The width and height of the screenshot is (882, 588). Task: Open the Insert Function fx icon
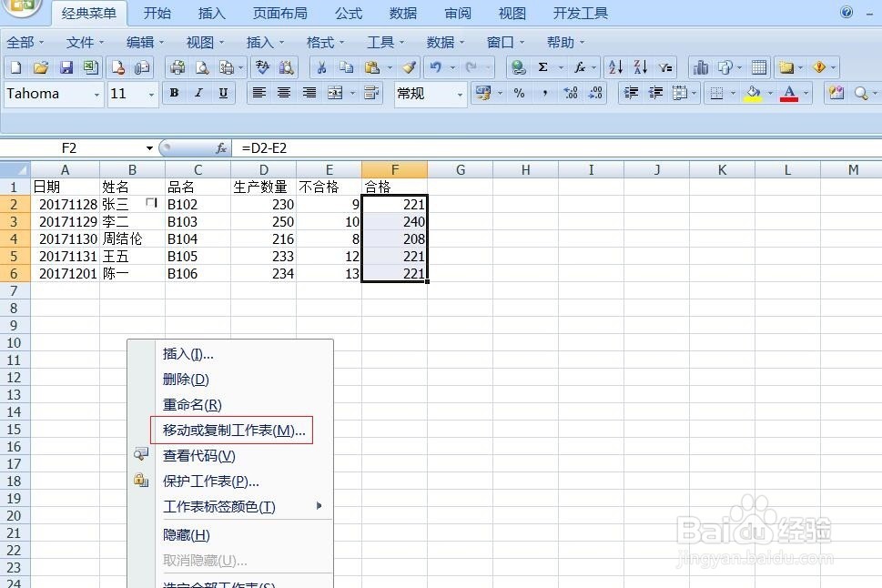(579, 67)
